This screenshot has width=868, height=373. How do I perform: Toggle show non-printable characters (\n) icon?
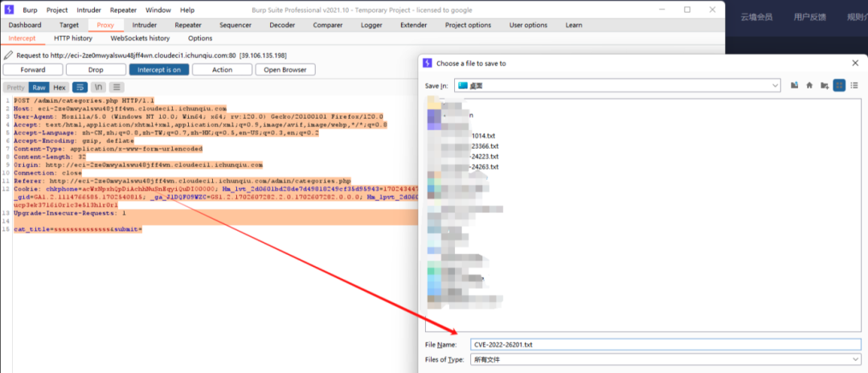tap(98, 87)
